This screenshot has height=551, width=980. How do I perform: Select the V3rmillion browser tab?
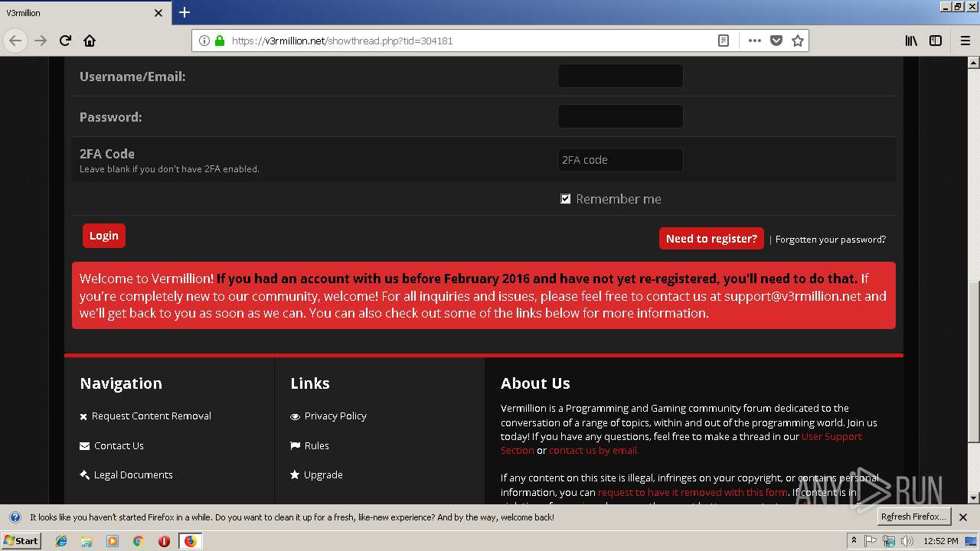(84, 13)
